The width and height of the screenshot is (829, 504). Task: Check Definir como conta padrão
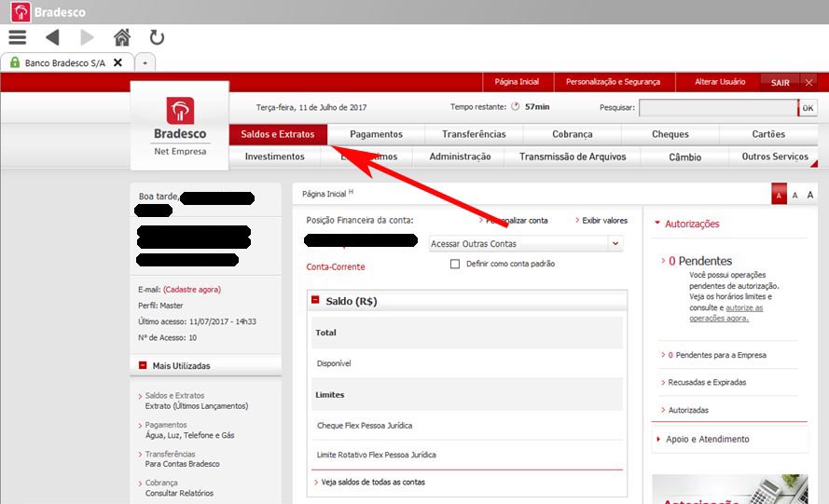coord(455,264)
